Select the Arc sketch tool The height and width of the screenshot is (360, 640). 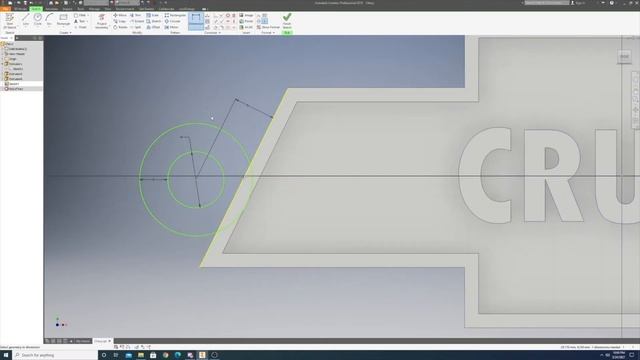click(x=49, y=19)
